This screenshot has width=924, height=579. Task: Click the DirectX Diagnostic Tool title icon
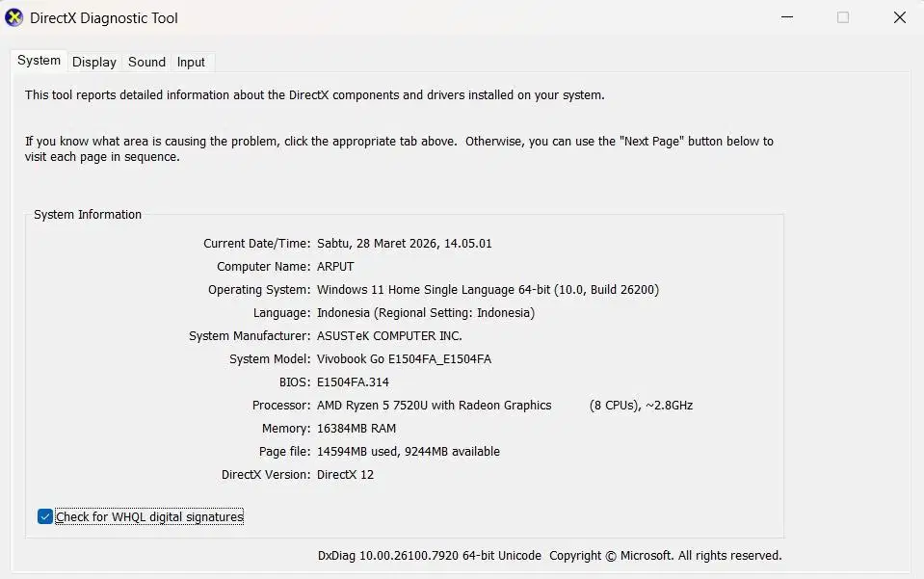pos(13,17)
